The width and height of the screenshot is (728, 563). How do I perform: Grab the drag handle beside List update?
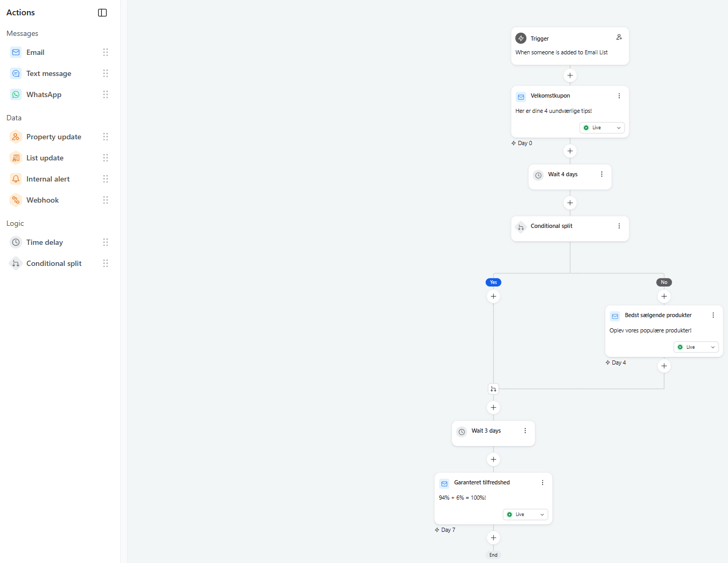tap(106, 158)
